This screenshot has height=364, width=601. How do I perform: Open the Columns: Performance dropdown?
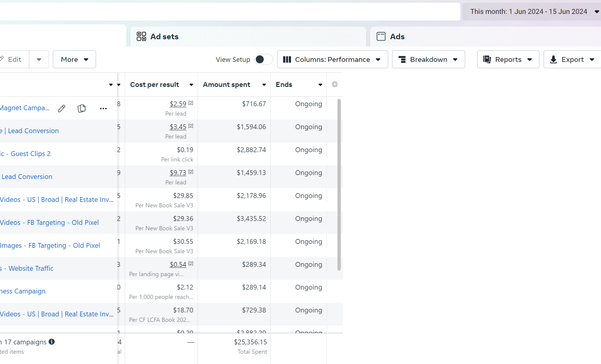[x=332, y=59]
